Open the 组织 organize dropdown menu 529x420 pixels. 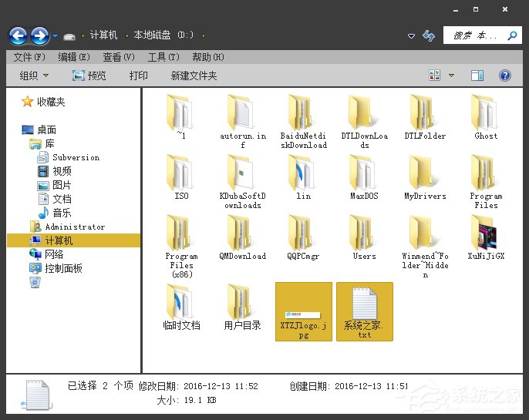tap(34, 76)
